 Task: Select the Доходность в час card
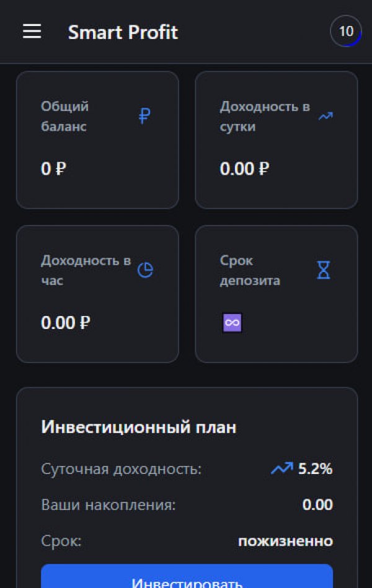coord(97,294)
